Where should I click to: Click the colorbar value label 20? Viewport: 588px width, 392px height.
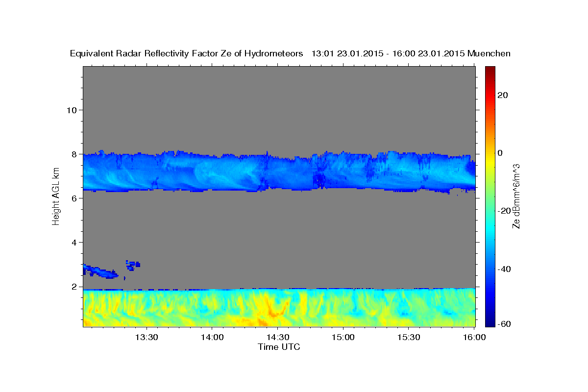click(x=503, y=95)
